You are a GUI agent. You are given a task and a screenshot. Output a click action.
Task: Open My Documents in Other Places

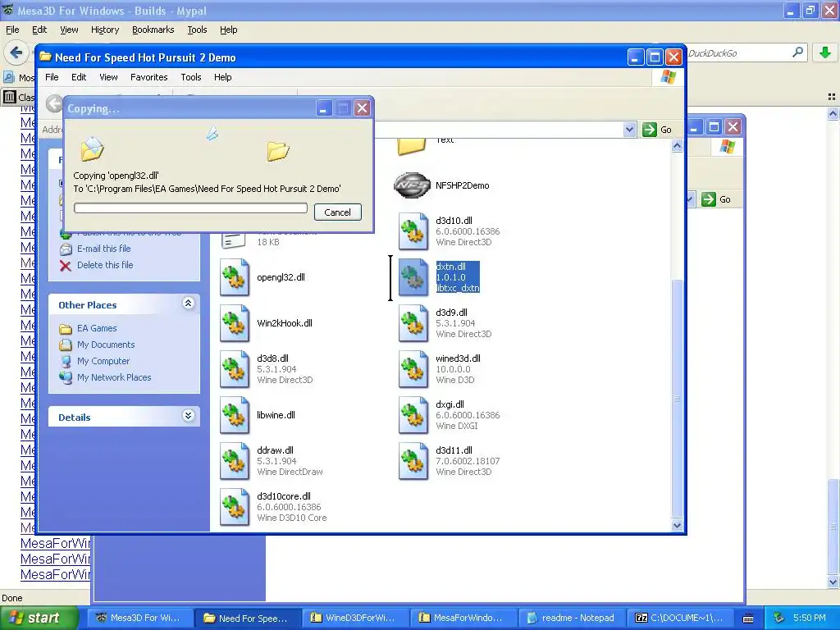pyautogui.click(x=106, y=345)
